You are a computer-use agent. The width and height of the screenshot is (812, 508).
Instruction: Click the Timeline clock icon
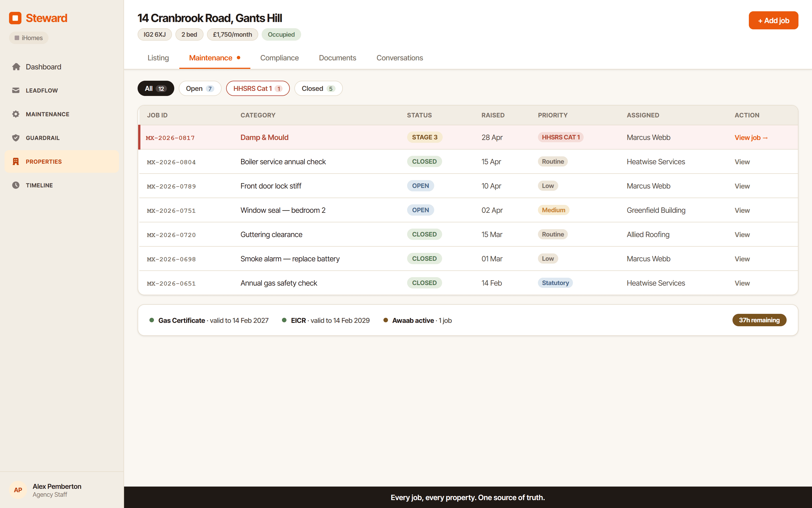[16, 185]
